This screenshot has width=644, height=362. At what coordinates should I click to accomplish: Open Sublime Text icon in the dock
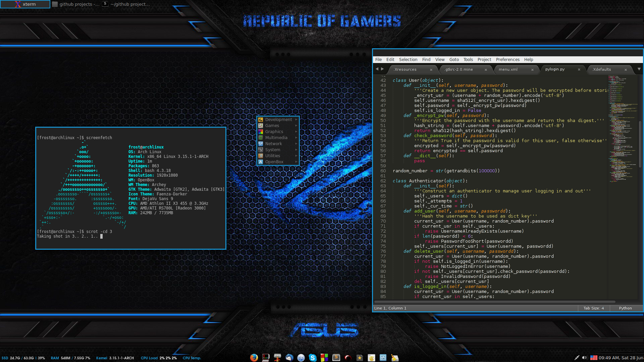[x=336, y=358]
